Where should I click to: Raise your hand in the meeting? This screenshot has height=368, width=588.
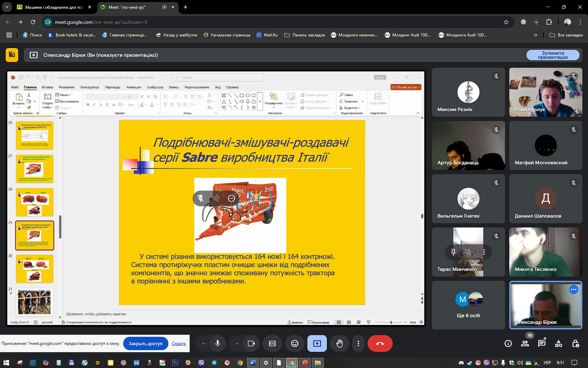pyautogui.click(x=339, y=343)
